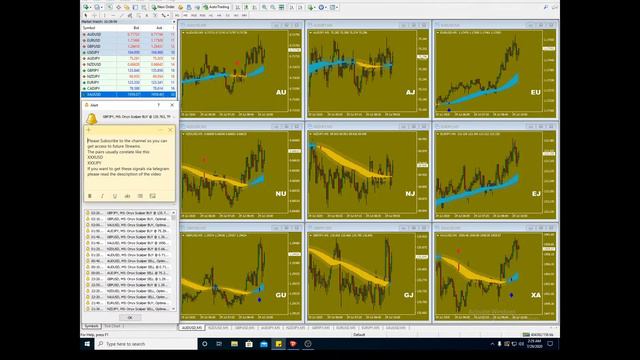Click OK in the Alert dialog
Image resolution: width=640 pixels, height=360 pixels.
(130, 317)
